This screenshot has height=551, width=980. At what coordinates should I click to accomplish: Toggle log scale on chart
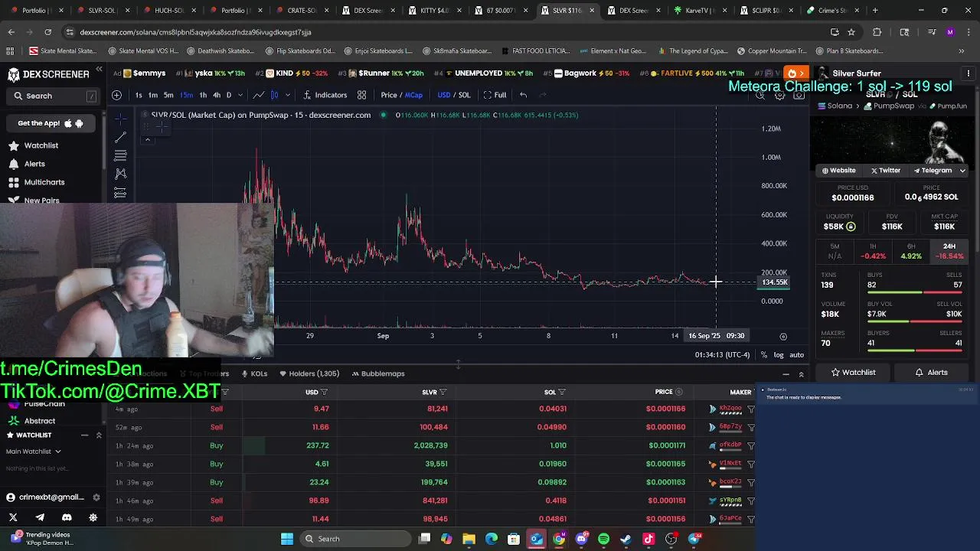pyautogui.click(x=779, y=355)
